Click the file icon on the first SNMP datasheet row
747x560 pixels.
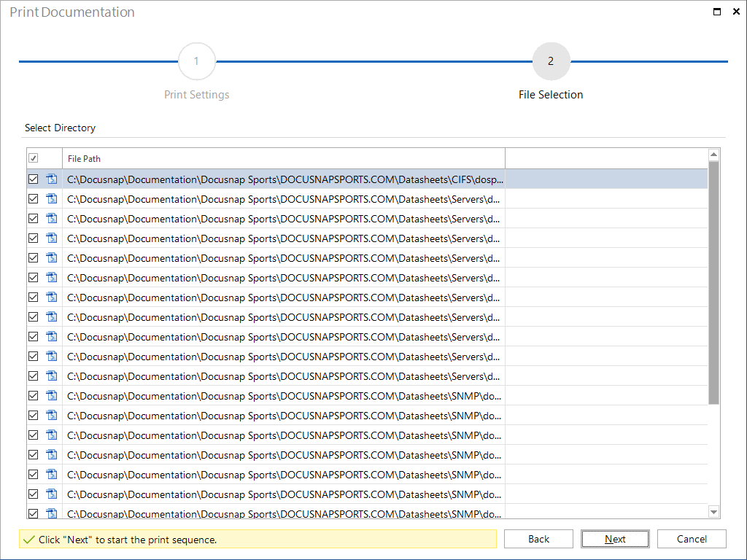tap(52, 395)
